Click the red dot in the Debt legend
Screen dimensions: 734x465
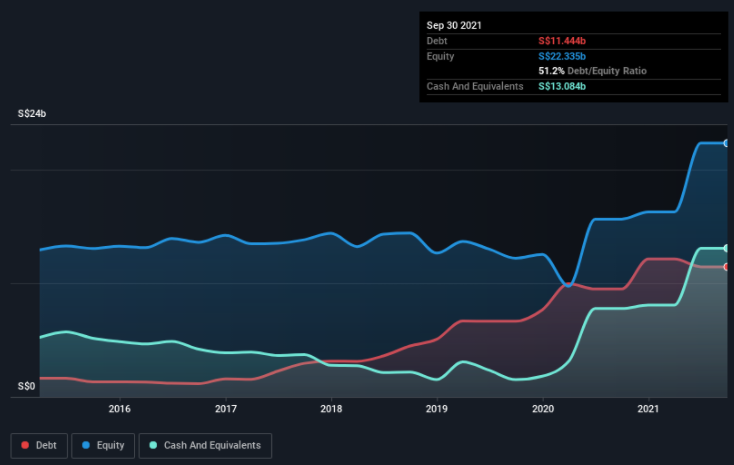click(24, 445)
